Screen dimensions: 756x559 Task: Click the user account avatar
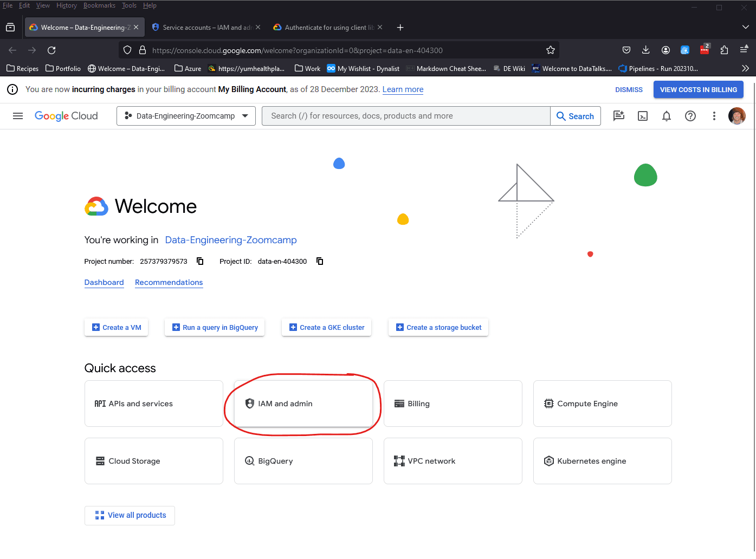pyautogui.click(x=737, y=116)
